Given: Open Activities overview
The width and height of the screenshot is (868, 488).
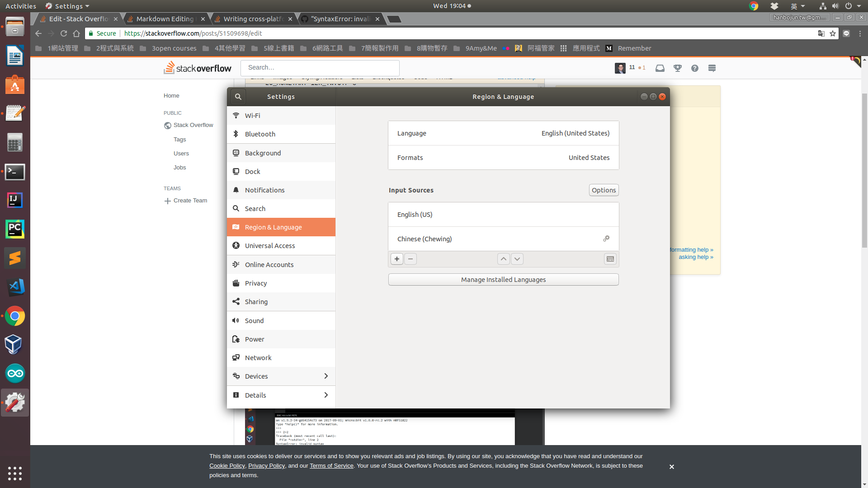Looking at the screenshot, I should click(x=20, y=6).
